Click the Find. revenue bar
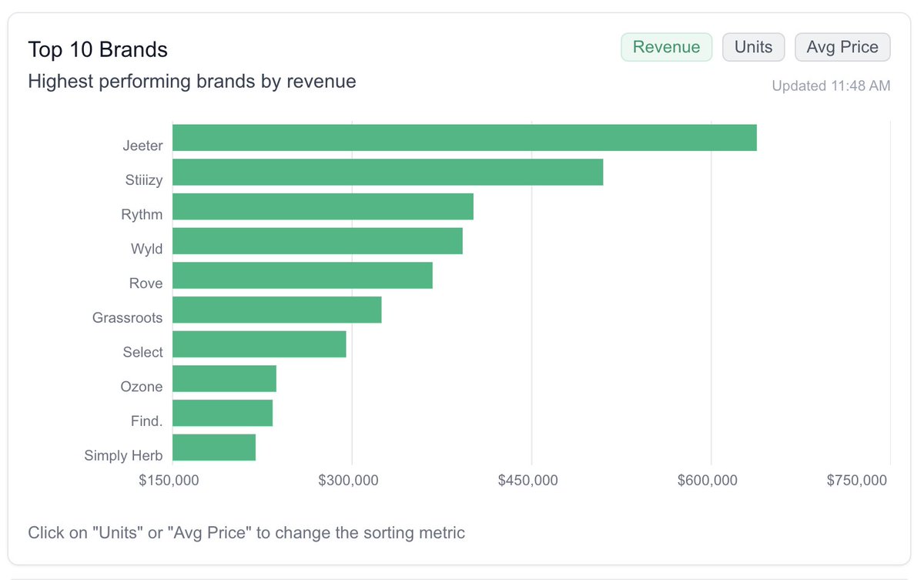 (x=223, y=413)
